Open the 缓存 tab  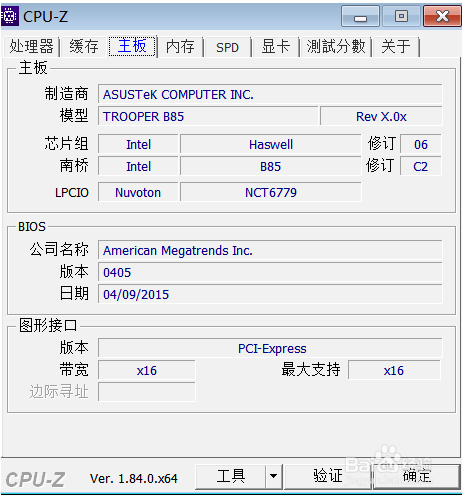pyautogui.click(x=84, y=46)
